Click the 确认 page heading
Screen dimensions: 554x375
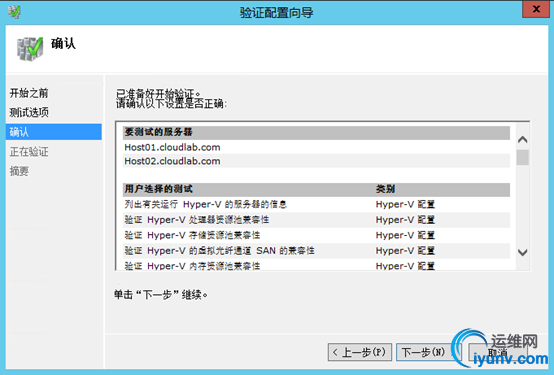63,43
